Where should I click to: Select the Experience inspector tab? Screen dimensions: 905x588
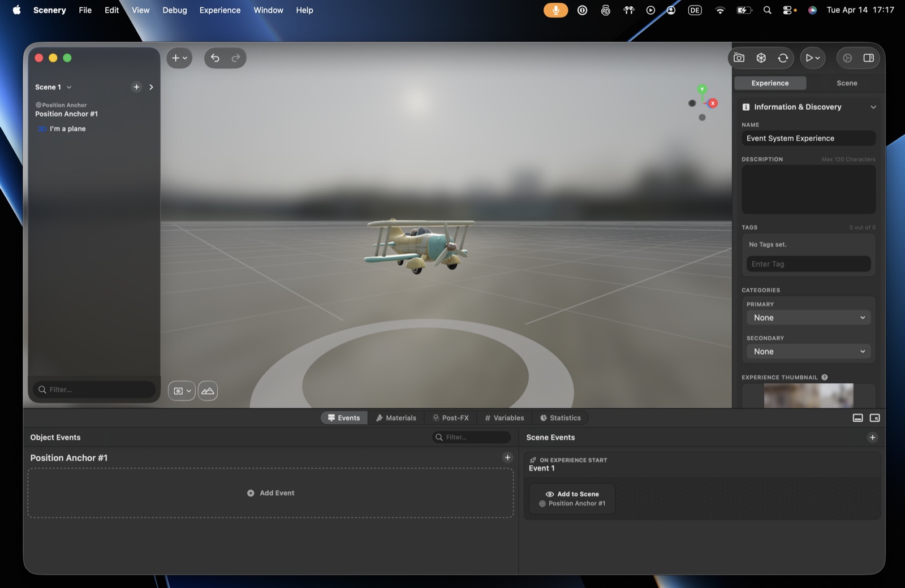770,83
